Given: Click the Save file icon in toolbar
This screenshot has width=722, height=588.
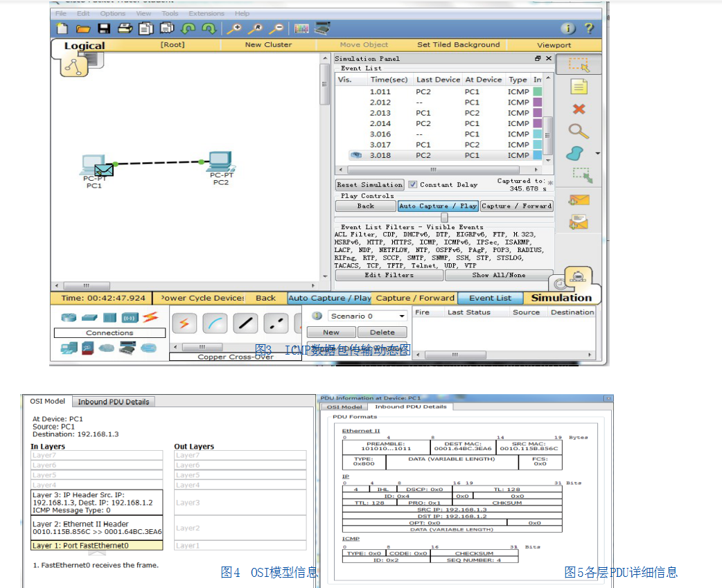Looking at the screenshot, I should coord(104,28).
